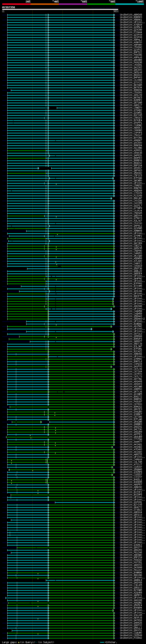Viewport: 146px width, 644px height.
Task: Select label UniRef100_A9PHL2
Action: coord(131,40)
